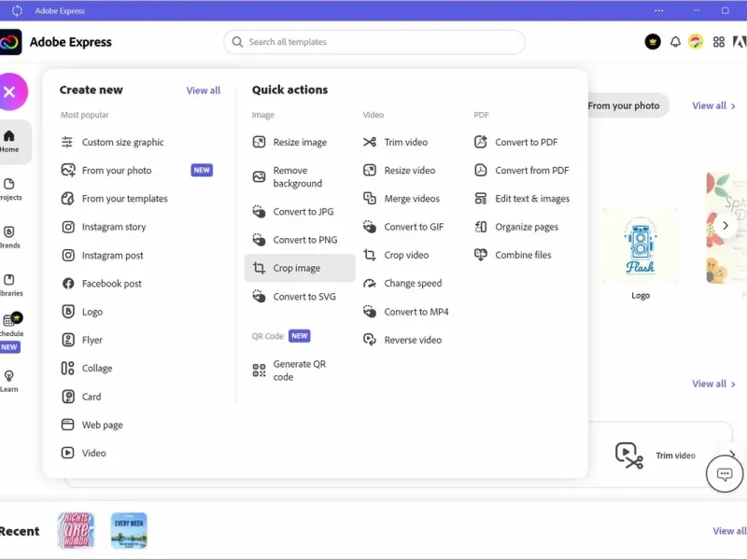Viewport: 747px width, 560px height.
Task: Click the Crop video icon
Action: tap(370, 255)
